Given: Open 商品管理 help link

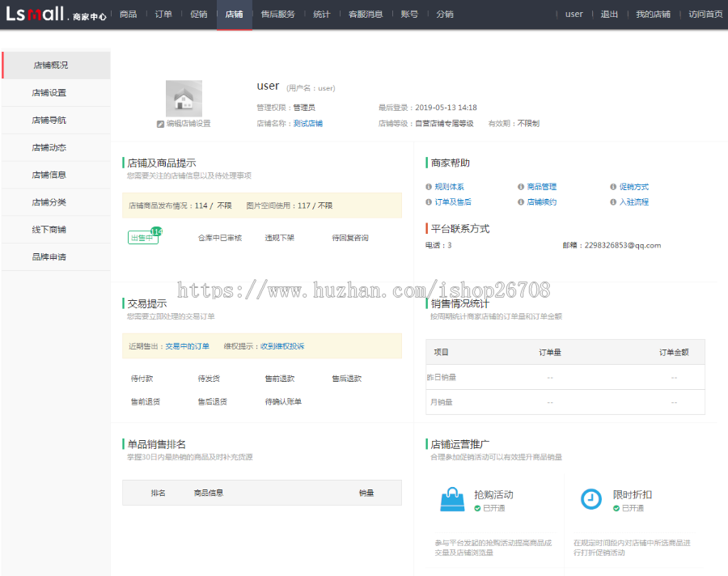Looking at the screenshot, I should coord(542,187).
